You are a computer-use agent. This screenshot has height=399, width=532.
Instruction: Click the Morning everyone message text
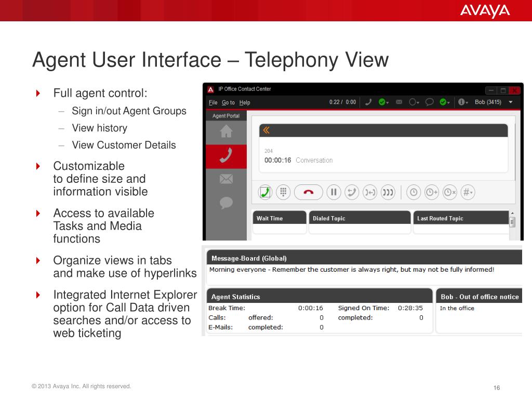pos(352,270)
